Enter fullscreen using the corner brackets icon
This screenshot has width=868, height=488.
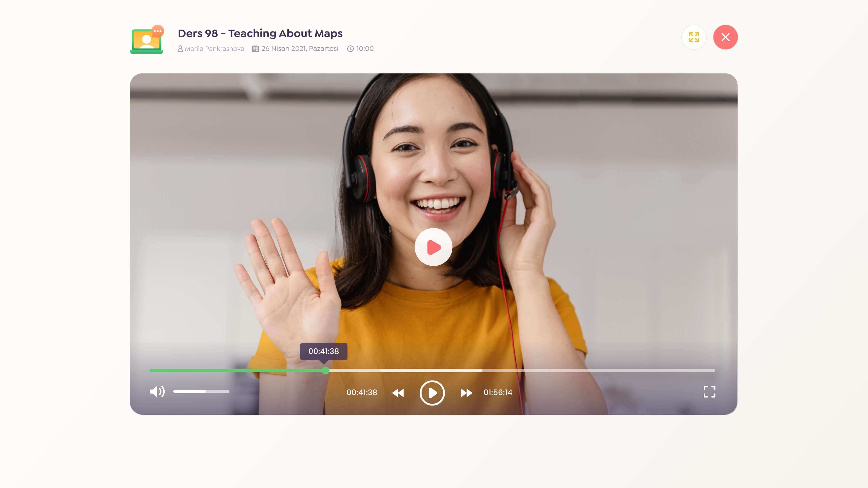709,392
